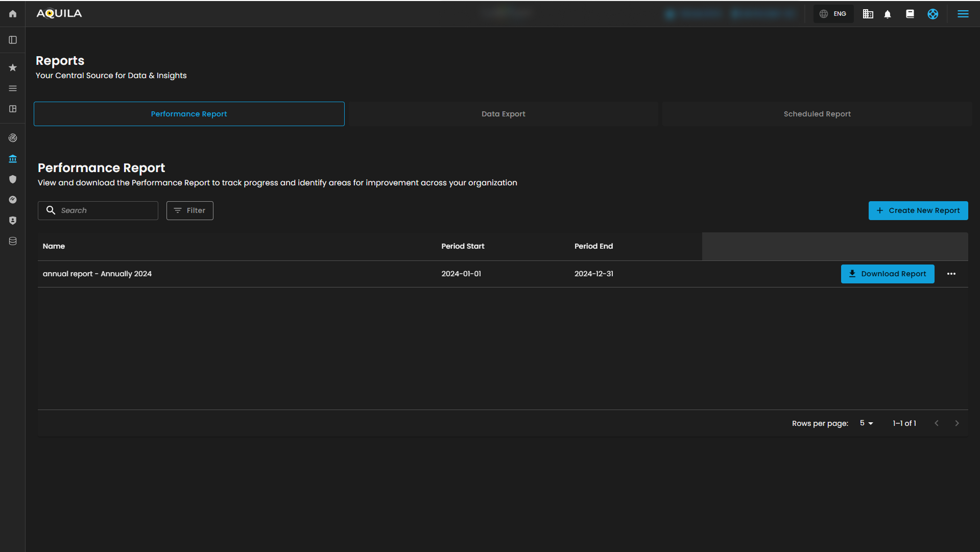
Task: Click the home icon in sidebar
Action: point(13,14)
